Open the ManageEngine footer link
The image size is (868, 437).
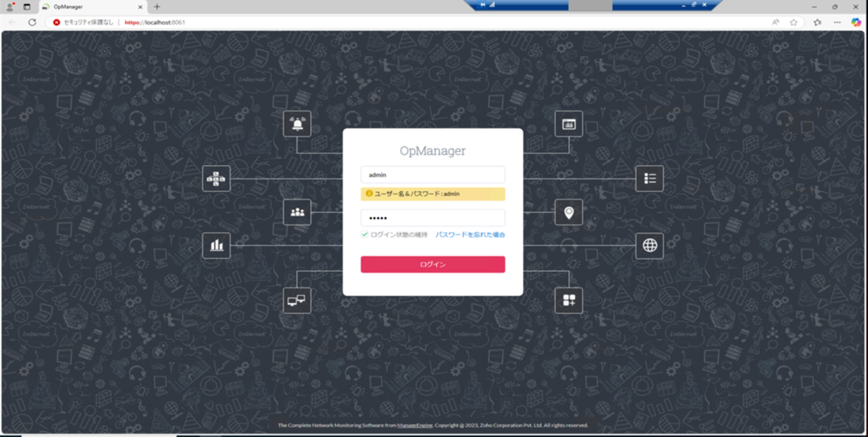pyautogui.click(x=414, y=425)
